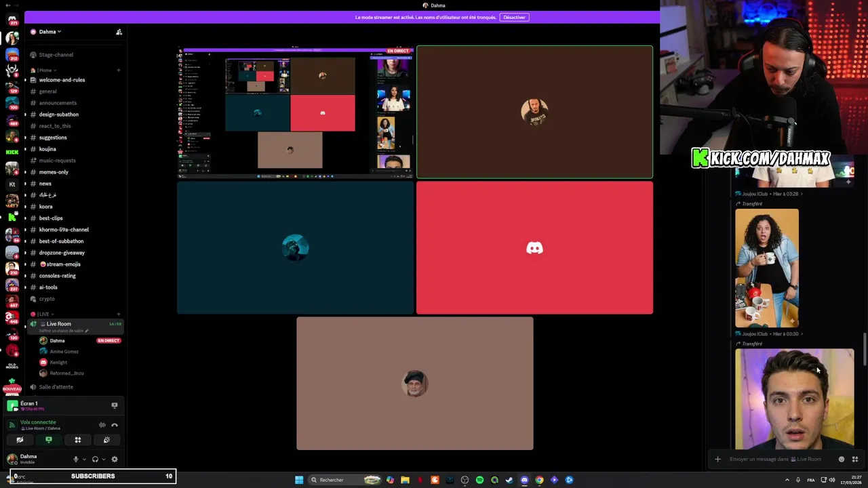Open headphone output options arrow
Viewport: 868px width, 488px height.
point(103,459)
